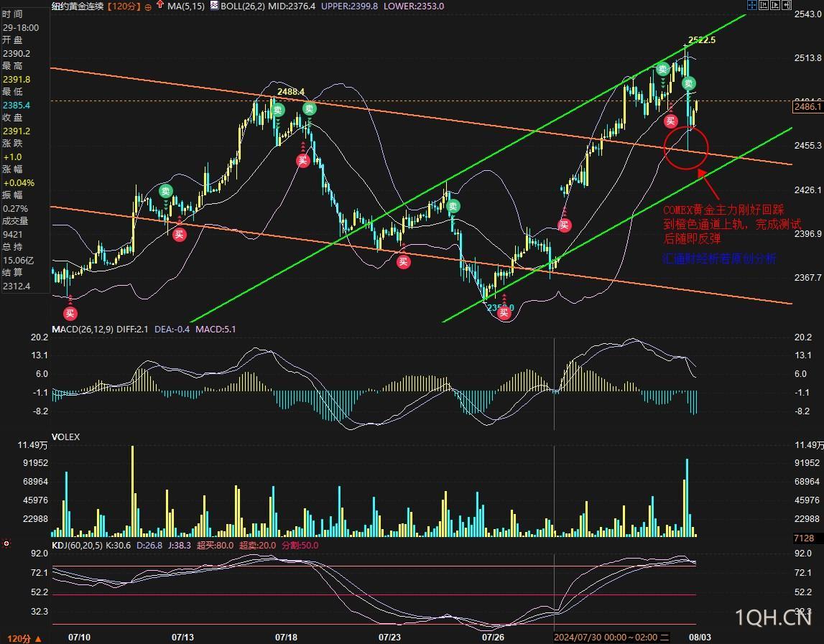Viewport: 824px width, 644px height.
Task: Click the 7128 red volume tag
Action: point(804,538)
